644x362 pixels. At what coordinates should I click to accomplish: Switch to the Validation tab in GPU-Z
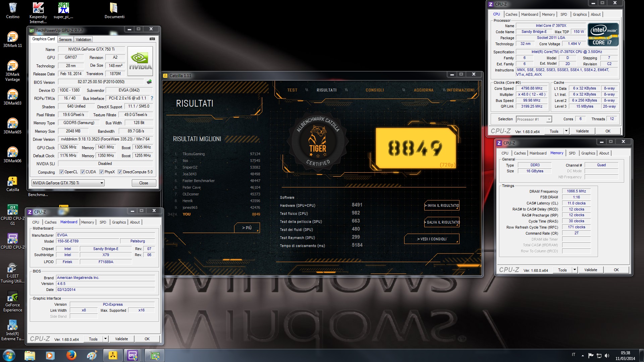pyautogui.click(x=83, y=40)
